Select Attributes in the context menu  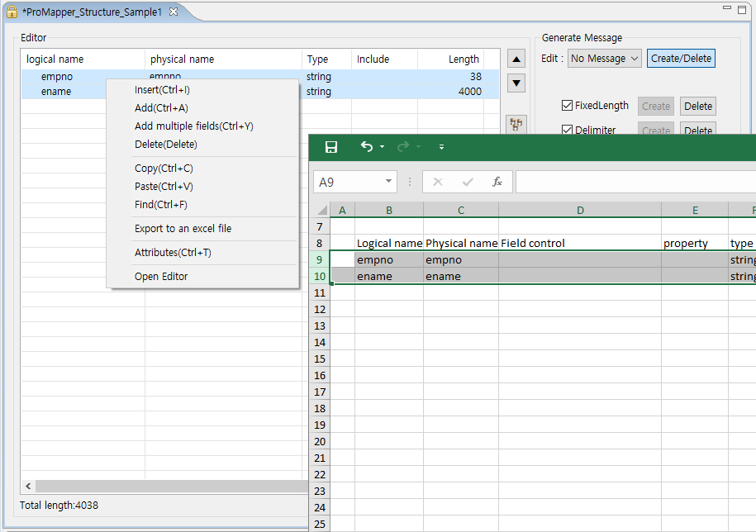click(173, 253)
